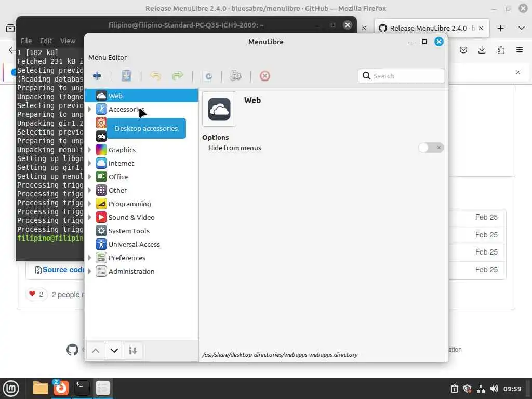Screen dimensions: 532x399
Task: Click the Move up arrow button
Action: tap(96, 351)
